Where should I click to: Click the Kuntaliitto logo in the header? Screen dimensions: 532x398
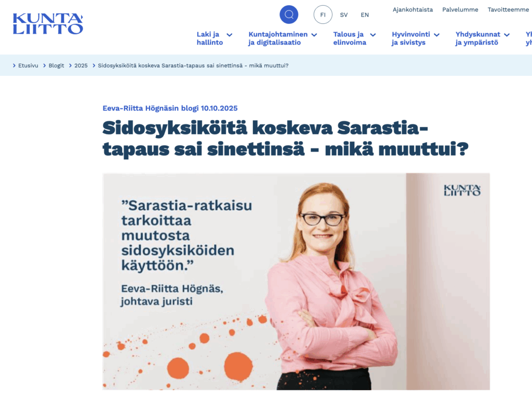tap(48, 24)
